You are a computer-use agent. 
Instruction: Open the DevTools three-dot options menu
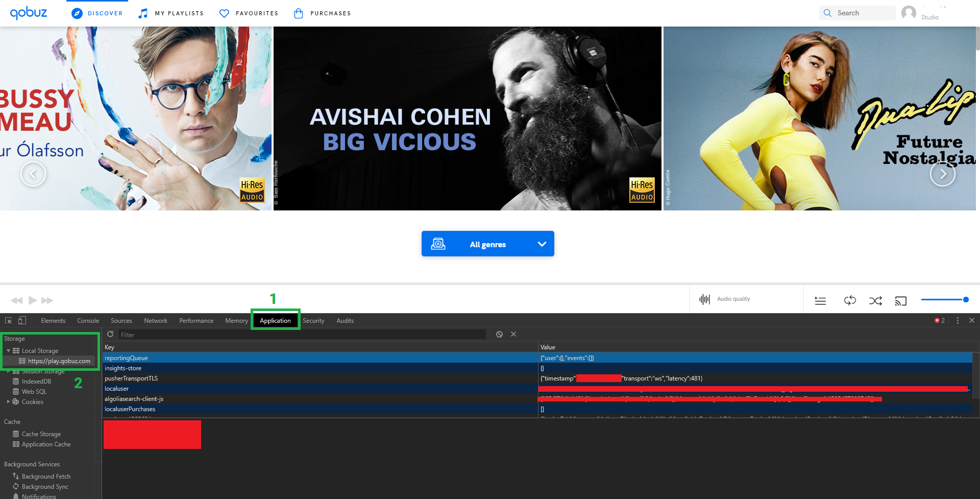point(958,320)
